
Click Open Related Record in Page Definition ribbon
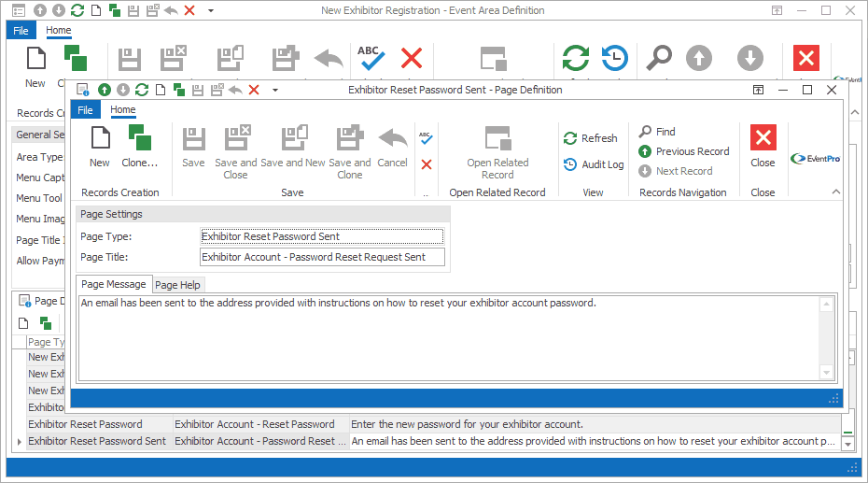497,151
